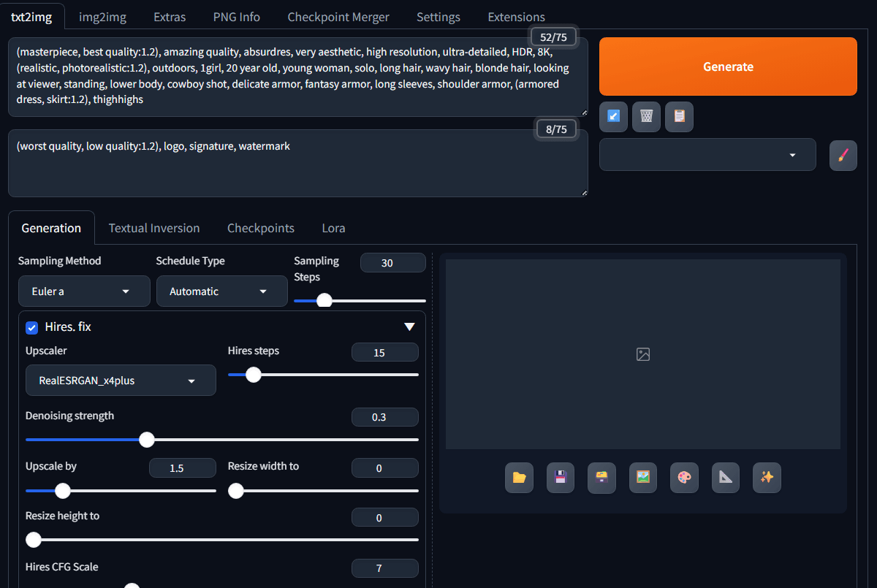877x588 pixels.
Task: Switch to the txt2img tab
Action: click(31, 17)
